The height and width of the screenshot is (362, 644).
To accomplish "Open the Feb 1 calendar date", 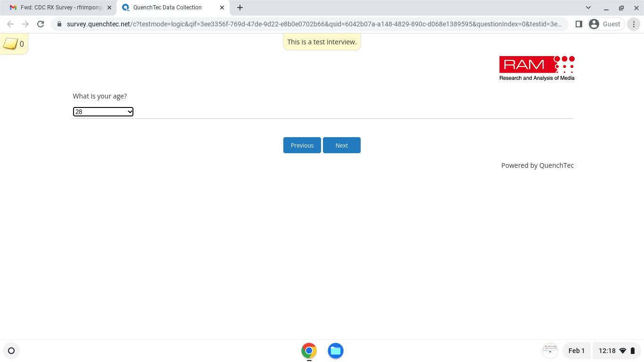I will pyautogui.click(x=577, y=351).
